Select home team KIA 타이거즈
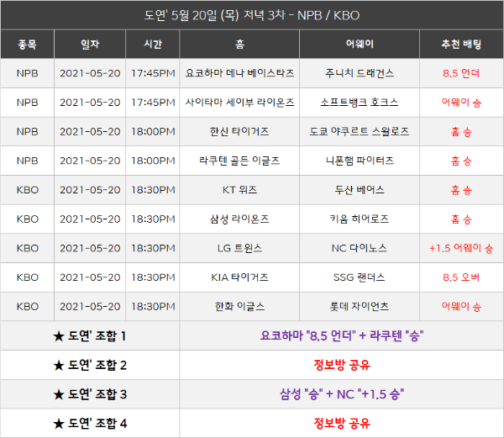 coord(239,277)
